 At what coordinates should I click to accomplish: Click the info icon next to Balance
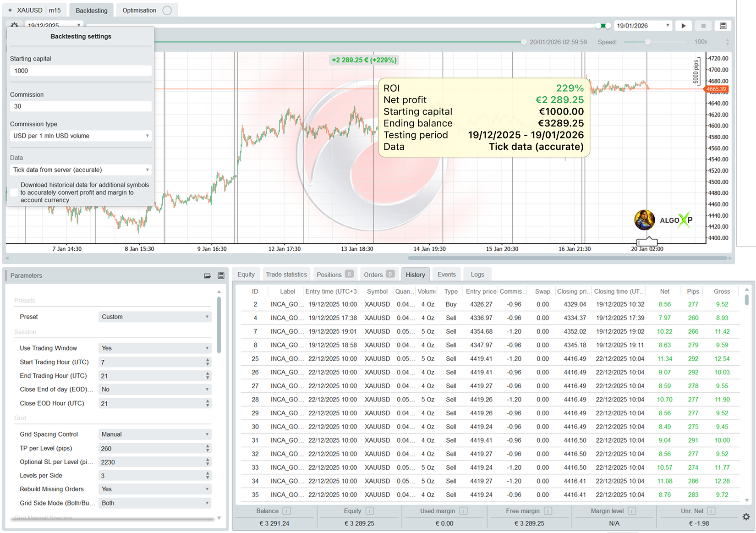click(x=286, y=511)
